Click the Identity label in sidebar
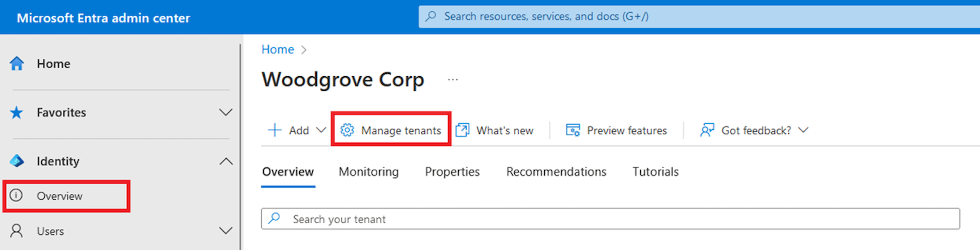 click(x=58, y=161)
